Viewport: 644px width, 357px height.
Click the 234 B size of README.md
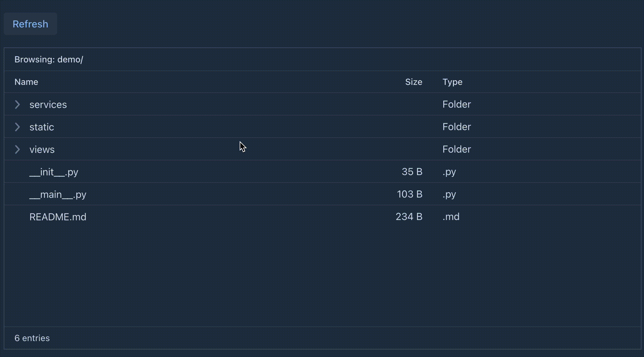(409, 217)
